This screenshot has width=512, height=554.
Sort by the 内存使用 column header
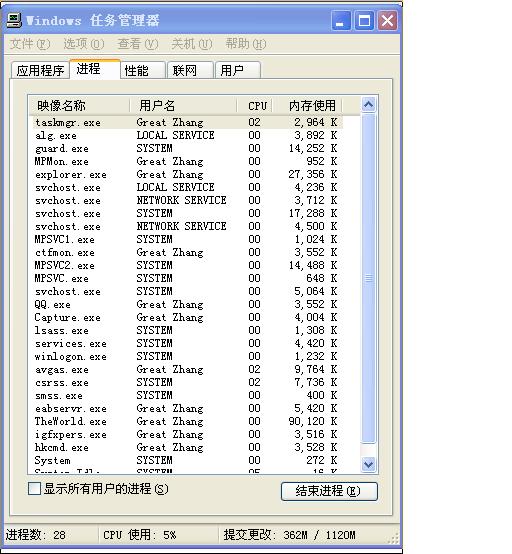[307, 105]
